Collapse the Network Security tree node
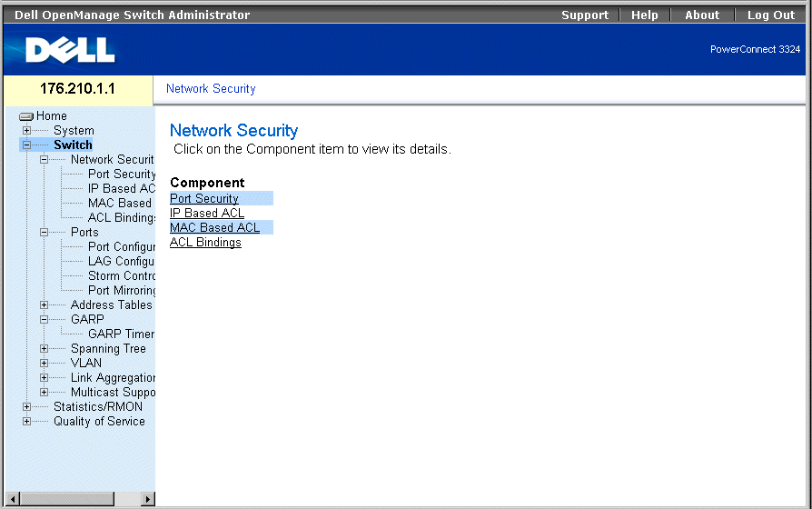Screen dimensions: 812x509 [x=44, y=159]
